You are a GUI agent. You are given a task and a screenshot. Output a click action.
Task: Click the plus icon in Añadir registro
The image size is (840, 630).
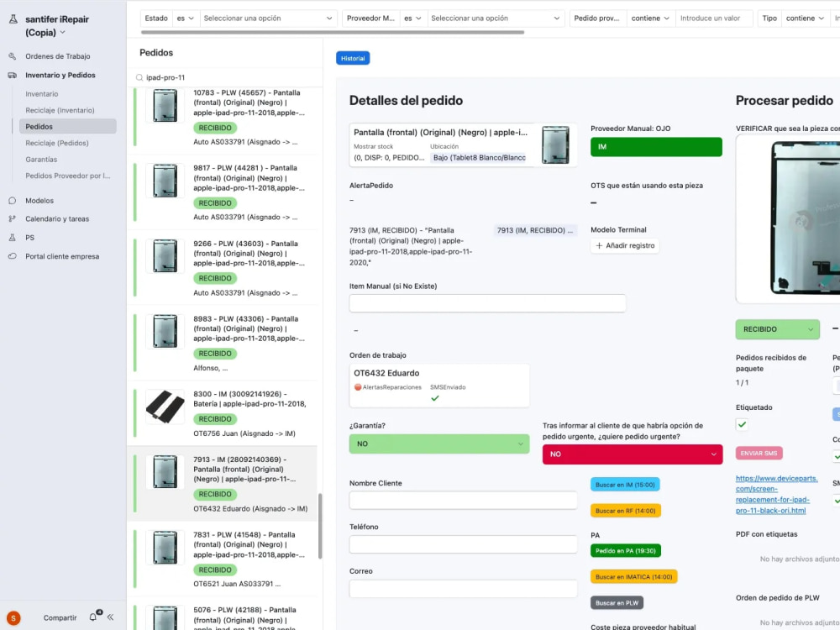pyautogui.click(x=599, y=246)
